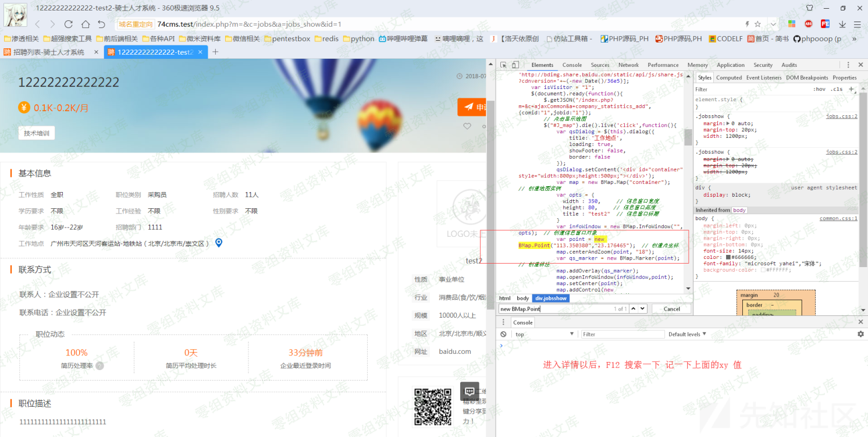Switch to the Computed styles tab
Screen dimensions: 868x437
click(x=729, y=77)
